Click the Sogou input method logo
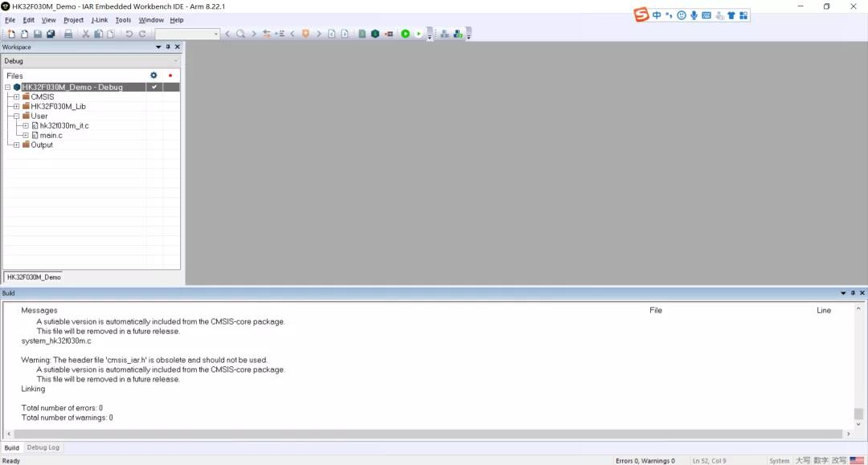This screenshot has width=868, height=465. pos(641,14)
